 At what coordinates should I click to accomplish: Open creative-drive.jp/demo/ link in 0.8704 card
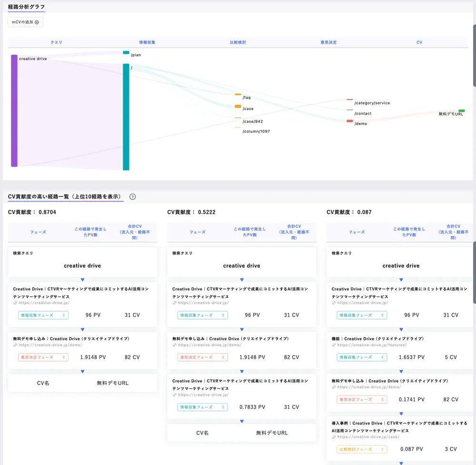coord(50,345)
